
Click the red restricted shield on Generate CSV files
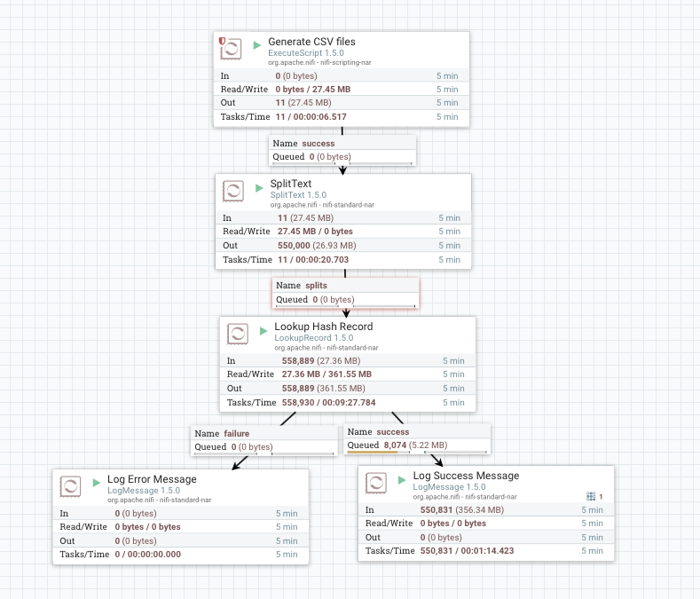(x=222, y=41)
